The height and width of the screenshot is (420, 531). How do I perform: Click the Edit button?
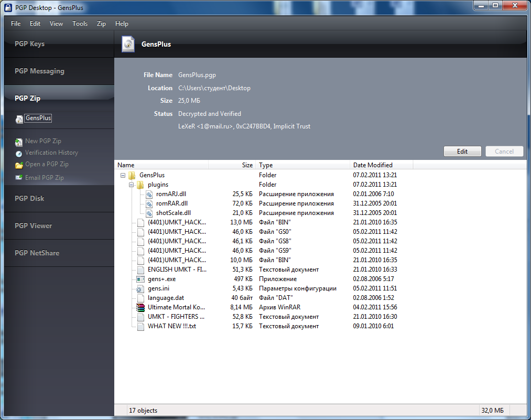[x=462, y=152]
